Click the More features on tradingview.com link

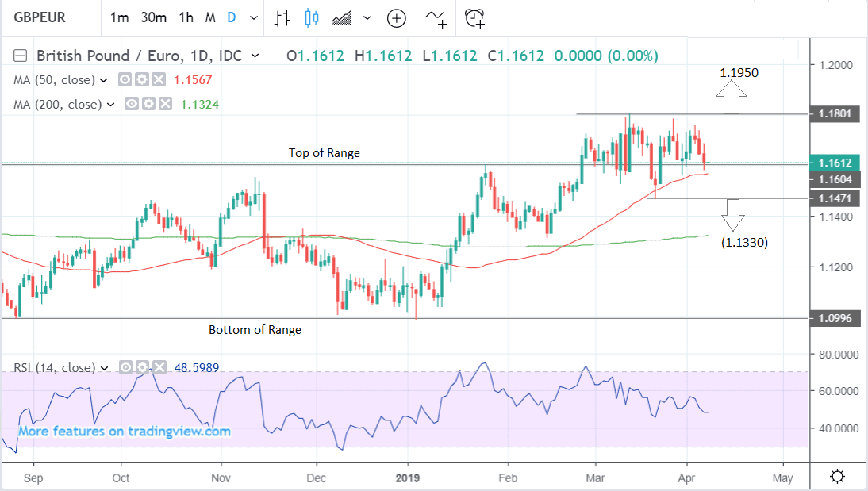pos(124,432)
